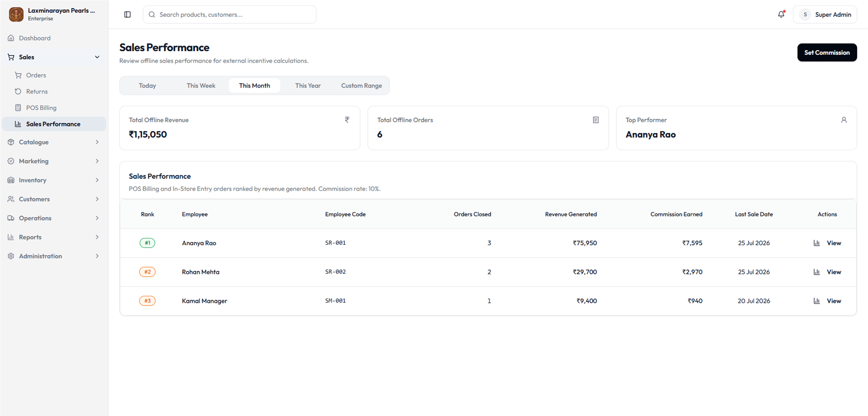The width and height of the screenshot is (868, 416).
Task: Expand the Administration section
Action: coord(54,256)
